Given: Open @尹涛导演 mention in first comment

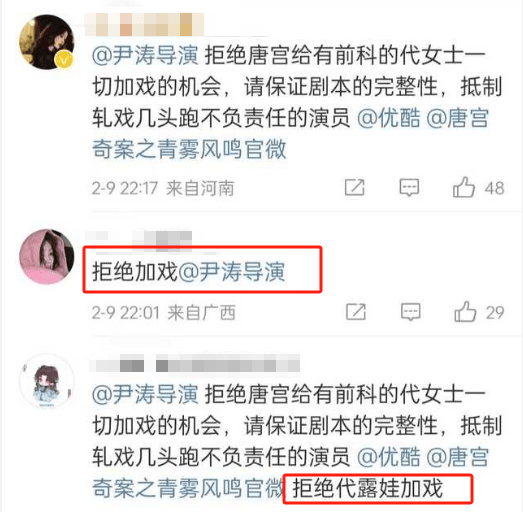Looking at the screenshot, I should (145, 55).
